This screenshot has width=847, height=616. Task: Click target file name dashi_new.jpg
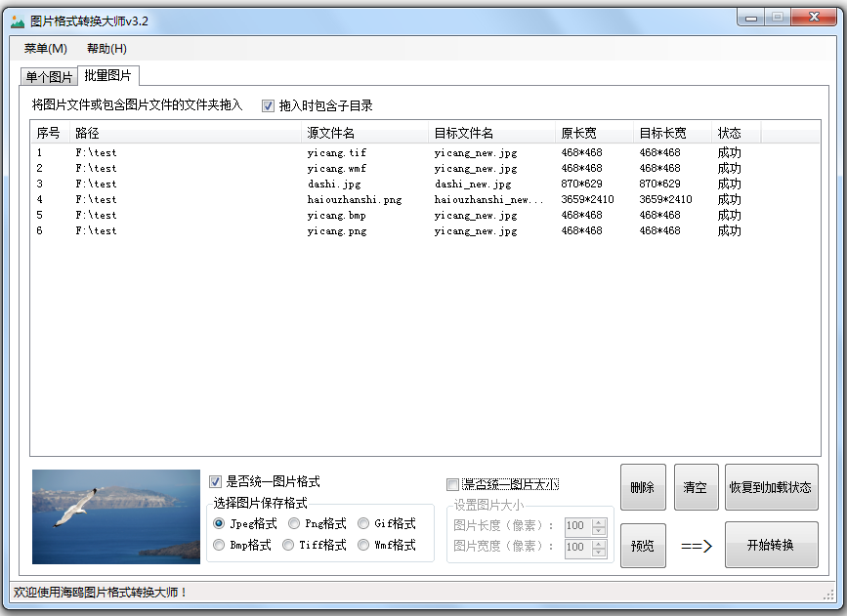[473, 185]
